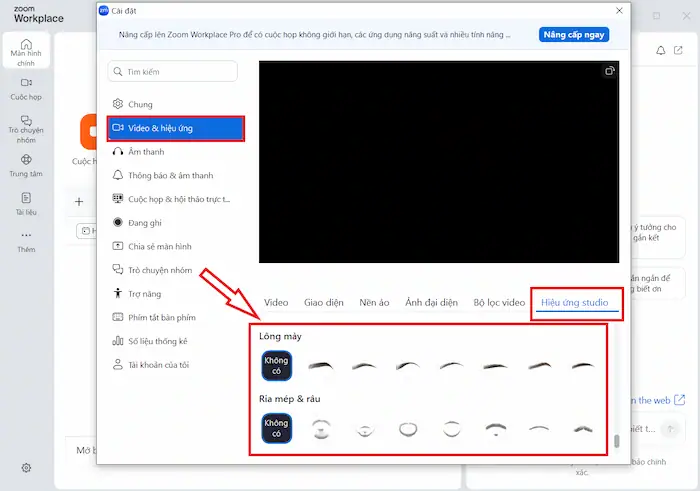700x491 pixels.
Task: Open Cuộc họp in the left sidebar
Action: (26, 88)
